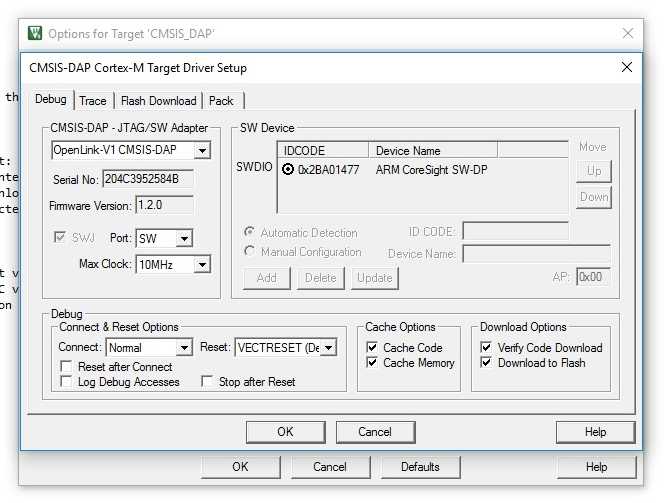Open the Flash Download tab
Image resolution: width=669 pixels, height=503 pixels.
(x=159, y=101)
